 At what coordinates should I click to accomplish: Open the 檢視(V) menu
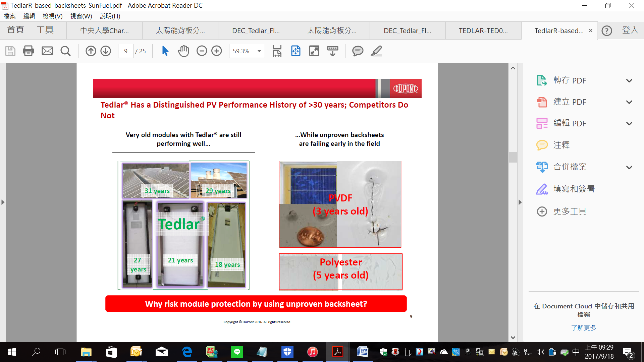(x=52, y=16)
